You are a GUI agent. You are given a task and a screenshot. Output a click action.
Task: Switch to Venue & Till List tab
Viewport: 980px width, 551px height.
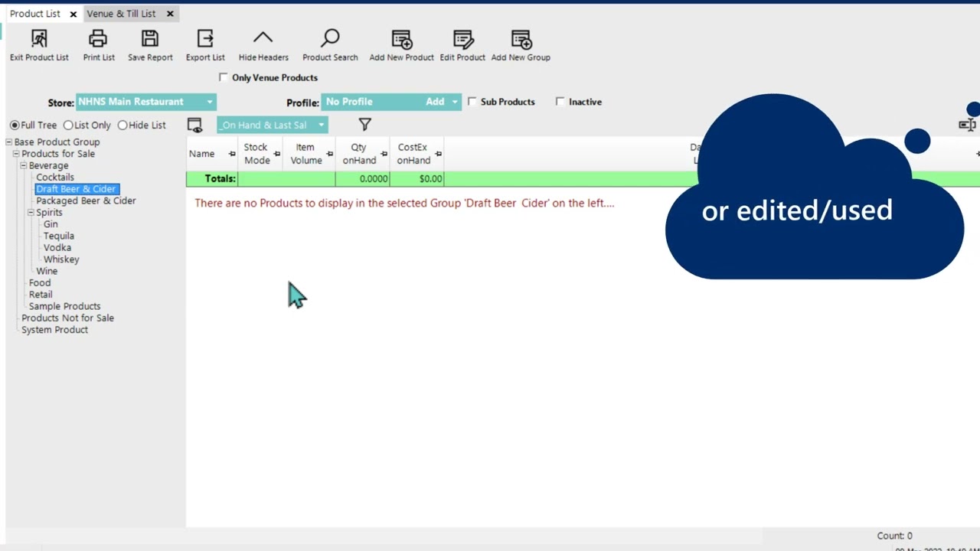(x=121, y=14)
